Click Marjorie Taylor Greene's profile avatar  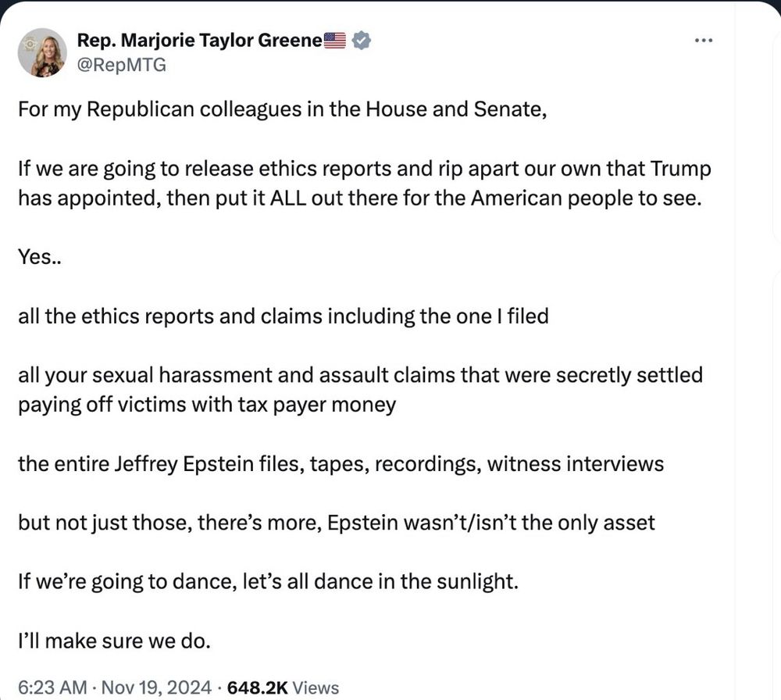(42, 52)
